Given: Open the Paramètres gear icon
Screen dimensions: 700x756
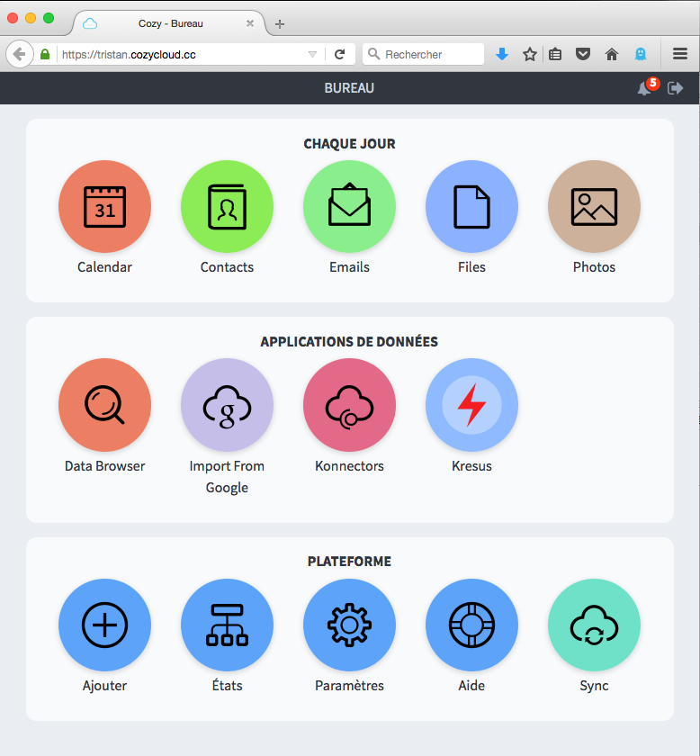Looking at the screenshot, I should pos(349,625).
